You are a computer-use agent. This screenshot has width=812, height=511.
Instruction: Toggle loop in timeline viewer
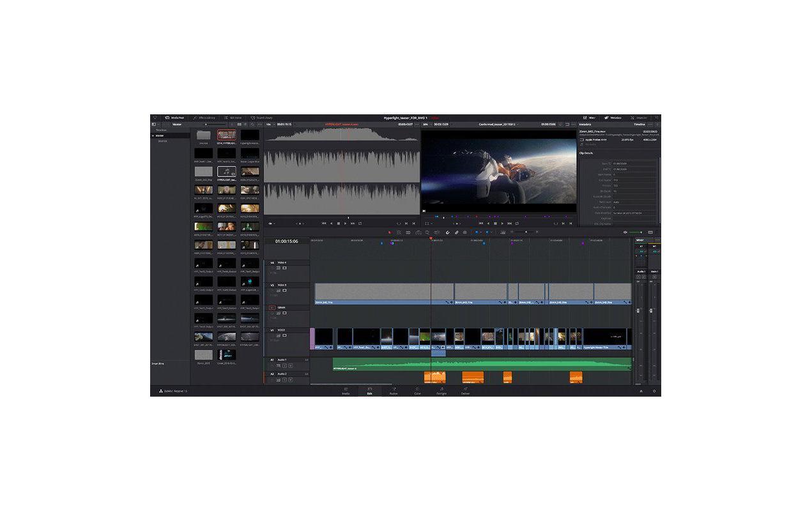point(517,223)
